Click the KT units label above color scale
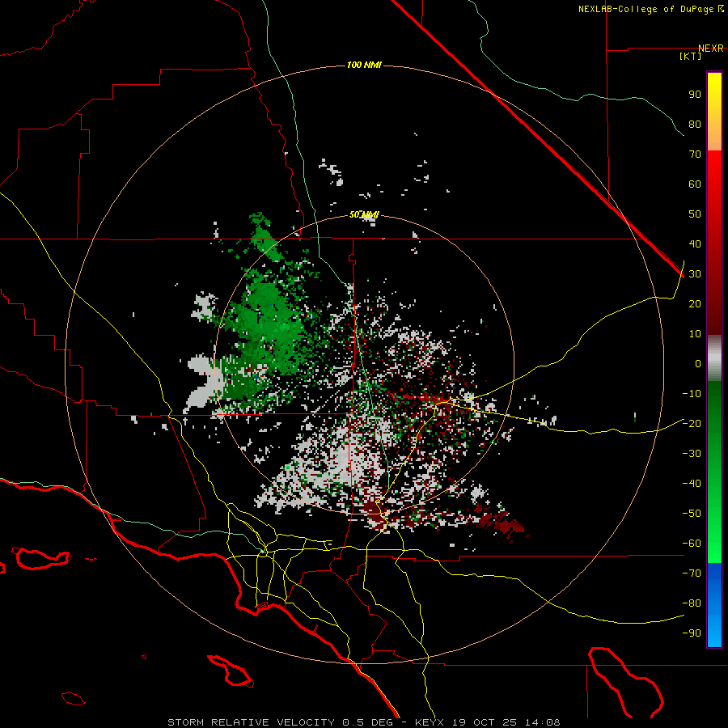The image size is (728, 728). click(691, 56)
